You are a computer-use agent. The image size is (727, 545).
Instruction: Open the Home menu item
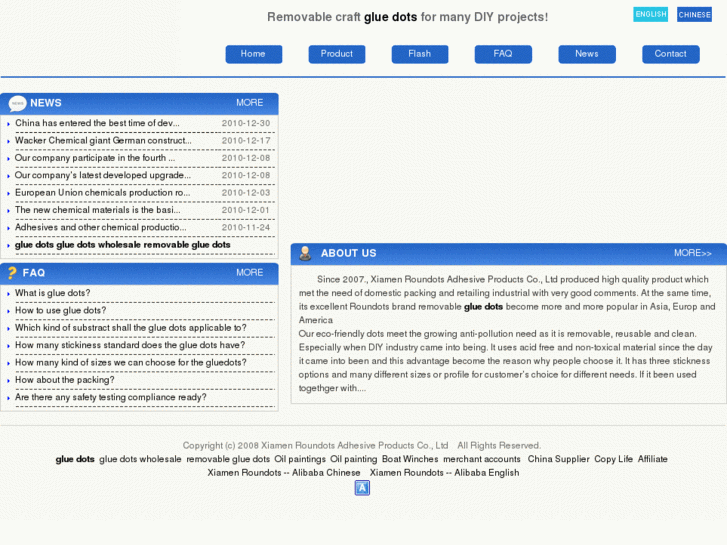click(254, 54)
